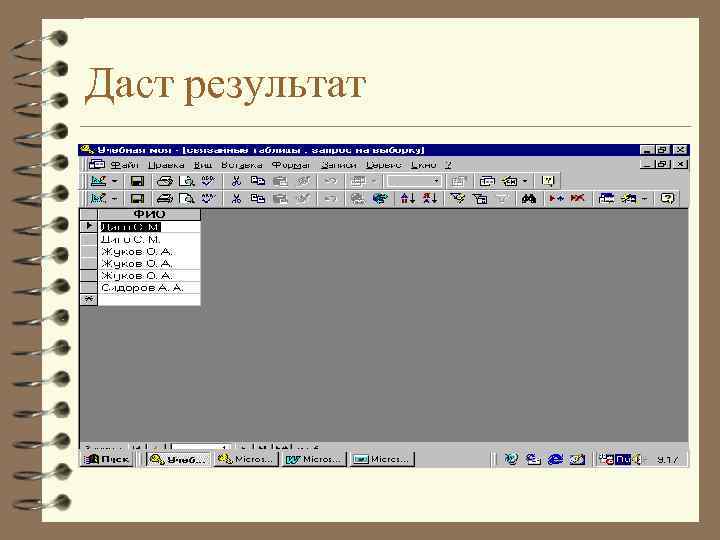Click the Save diskette icon in the lower toolbar
720x540 pixels.
click(137, 198)
